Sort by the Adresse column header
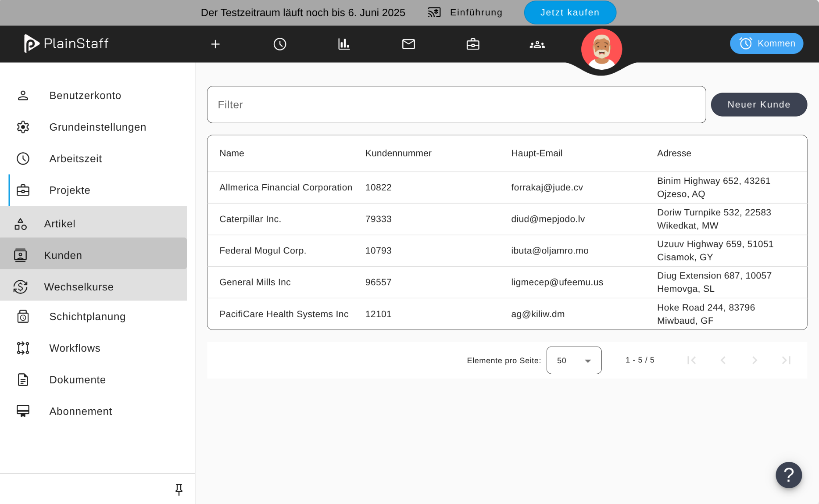 point(674,153)
